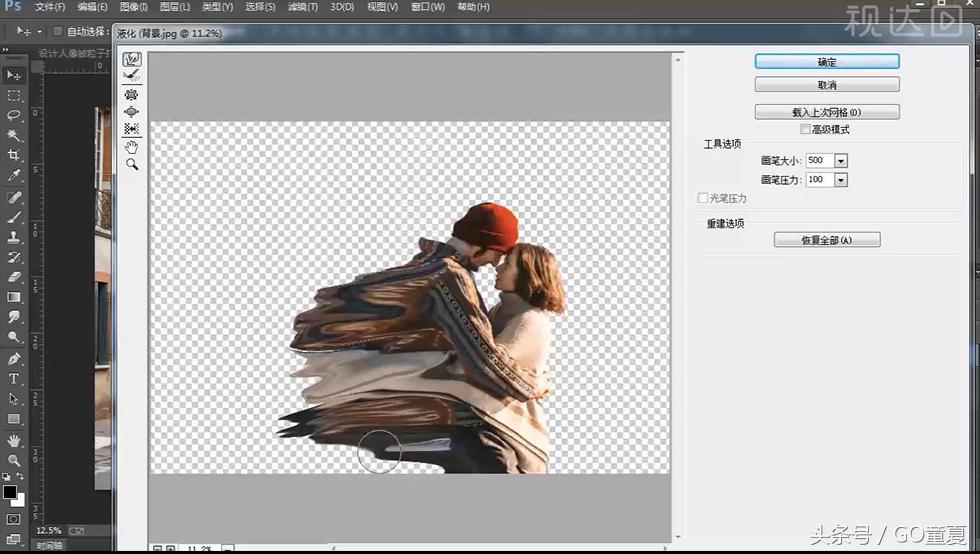
Task: Choose the Bloat tool in Liquify
Action: point(132,112)
